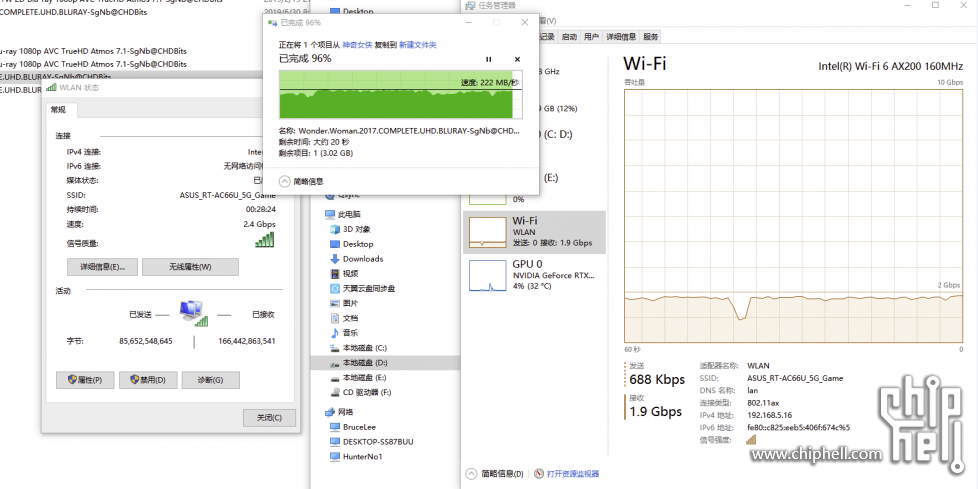Switch to the 用户 tab in Task Manager

click(x=591, y=37)
